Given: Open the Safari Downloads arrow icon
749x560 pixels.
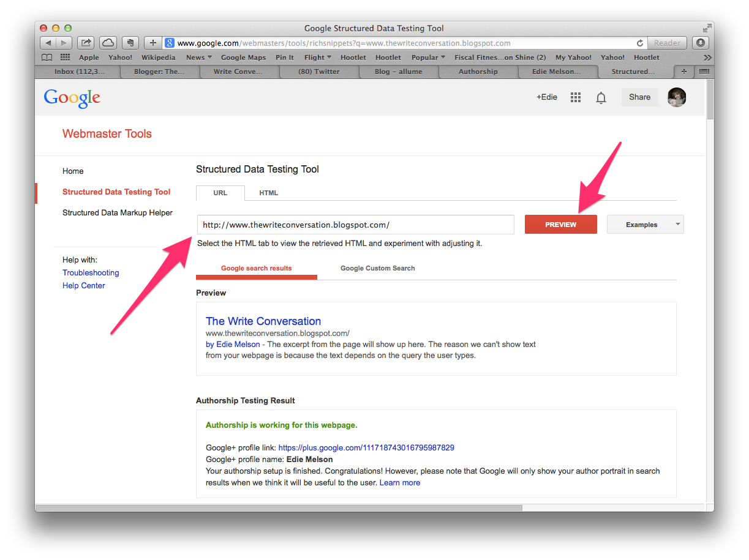Looking at the screenshot, I should 701,43.
